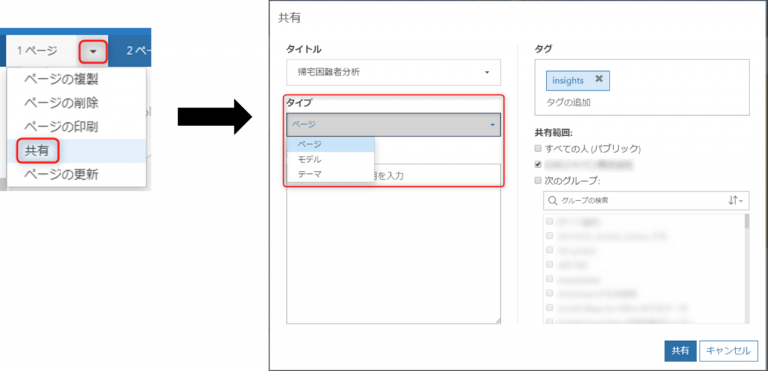
Task: Open the タイプ combo box
Action: (393, 124)
